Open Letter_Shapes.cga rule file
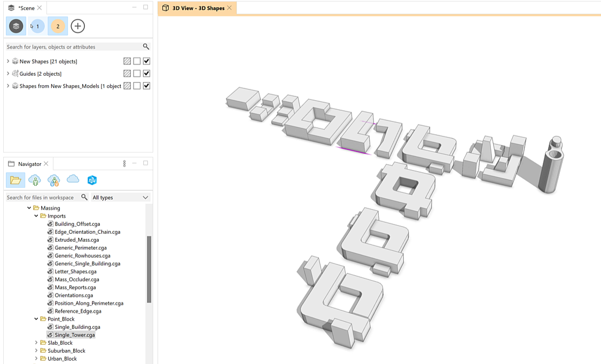This screenshot has width=601, height=364. pos(75,272)
